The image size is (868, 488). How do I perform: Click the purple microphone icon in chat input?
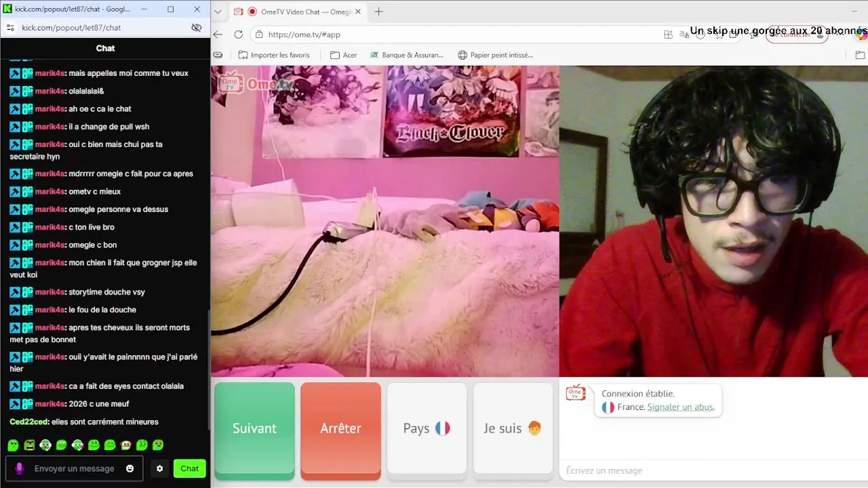(x=19, y=468)
